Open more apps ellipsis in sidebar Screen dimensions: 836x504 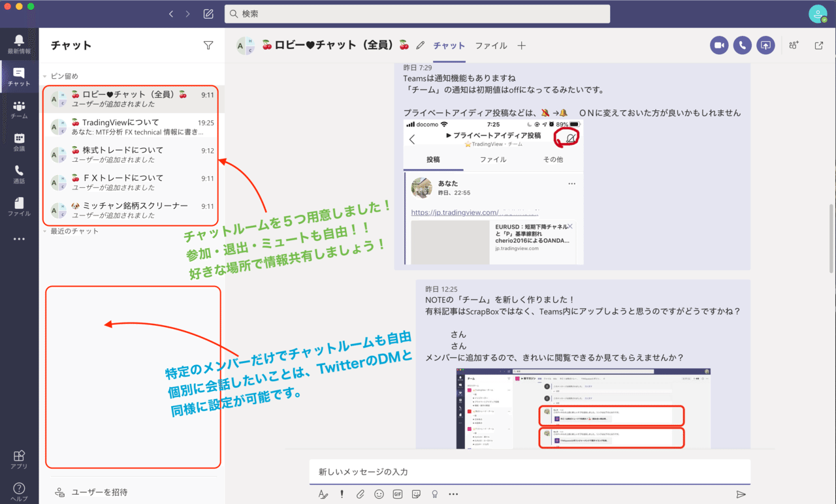[19, 239]
